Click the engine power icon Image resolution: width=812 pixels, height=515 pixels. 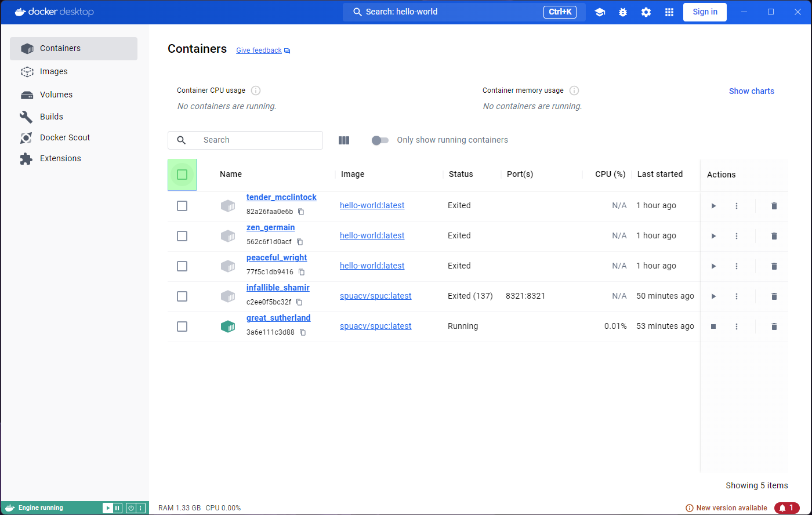point(131,508)
